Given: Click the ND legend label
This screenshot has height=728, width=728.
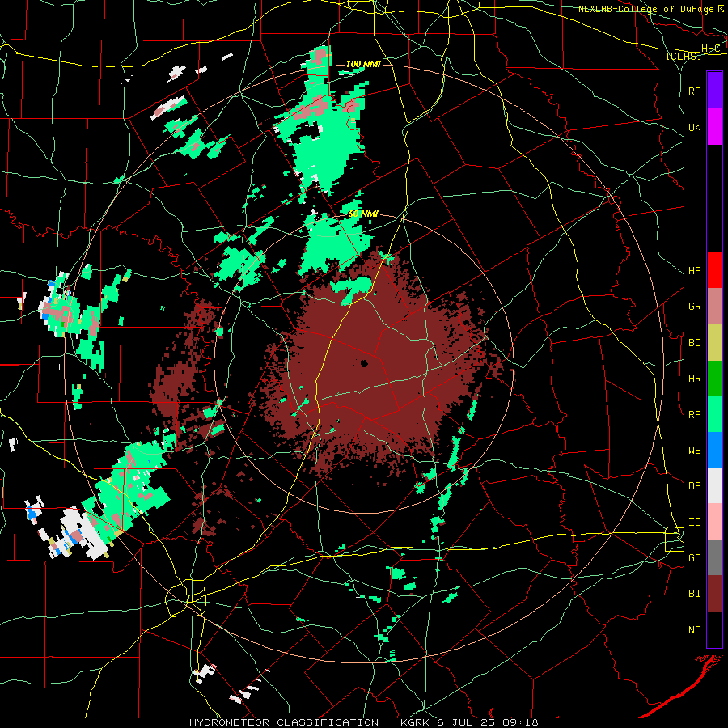Looking at the screenshot, I should pos(694,630).
